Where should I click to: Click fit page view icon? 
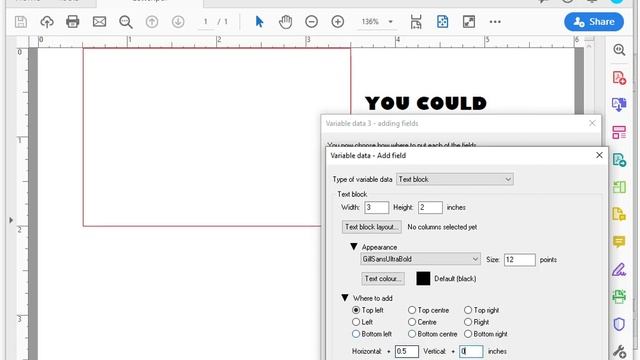(442, 22)
